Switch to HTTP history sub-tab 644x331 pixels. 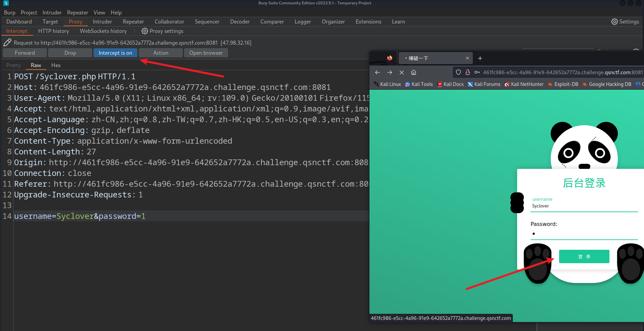[x=54, y=31]
